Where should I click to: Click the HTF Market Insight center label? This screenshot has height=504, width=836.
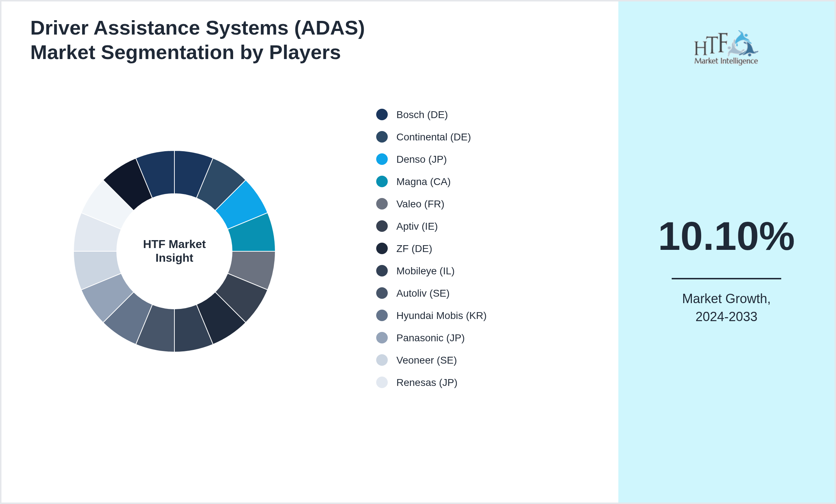pos(174,251)
